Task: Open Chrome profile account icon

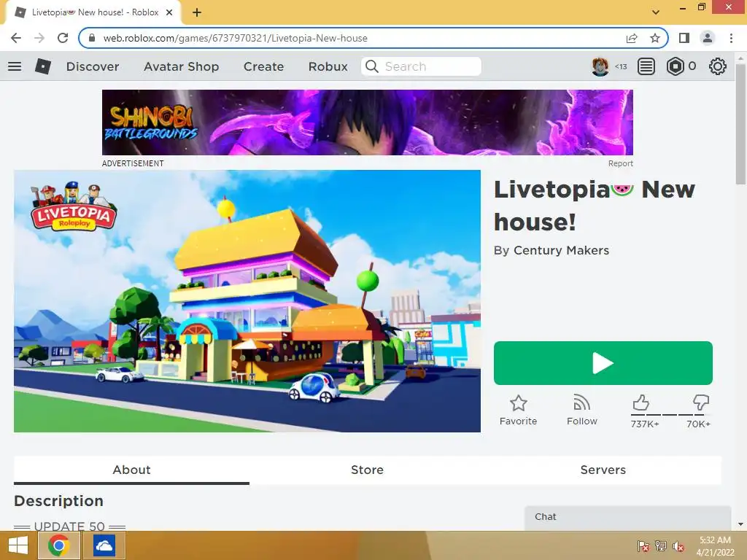Action: pyautogui.click(x=708, y=38)
